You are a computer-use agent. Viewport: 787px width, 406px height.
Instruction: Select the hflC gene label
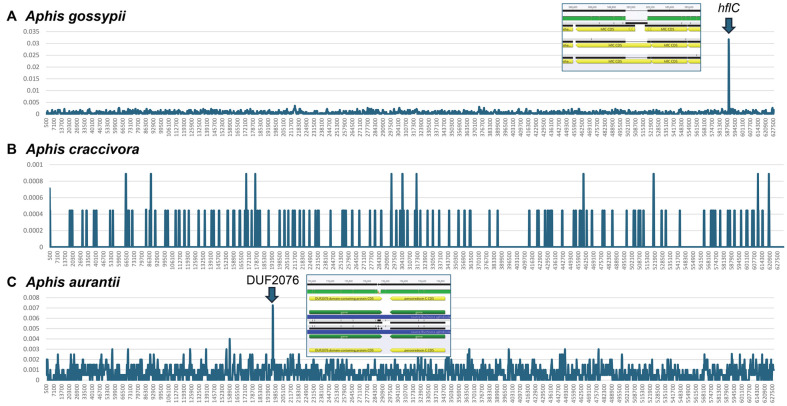pyautogui.click(x=729, y=8)
